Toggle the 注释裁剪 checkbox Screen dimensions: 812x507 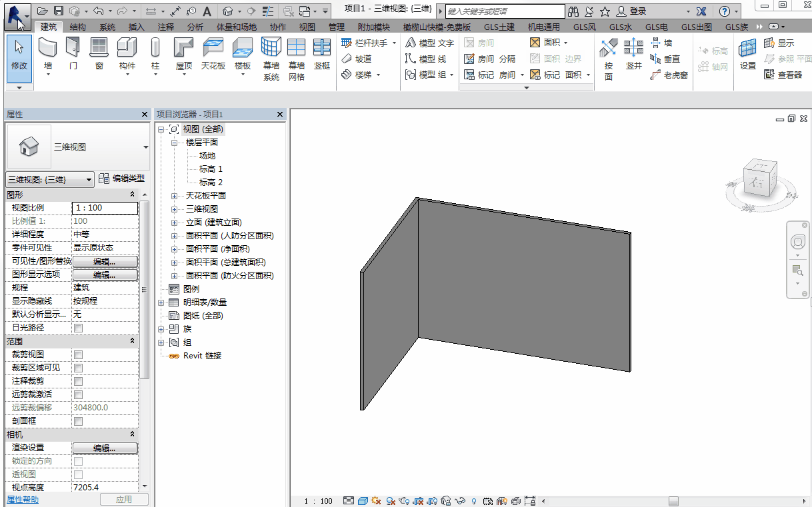click(79, 381)
